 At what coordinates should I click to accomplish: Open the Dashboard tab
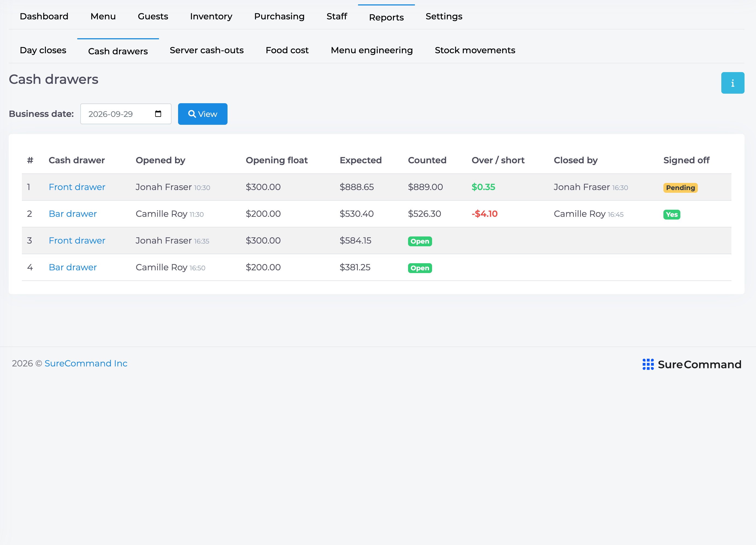point(44,16)
